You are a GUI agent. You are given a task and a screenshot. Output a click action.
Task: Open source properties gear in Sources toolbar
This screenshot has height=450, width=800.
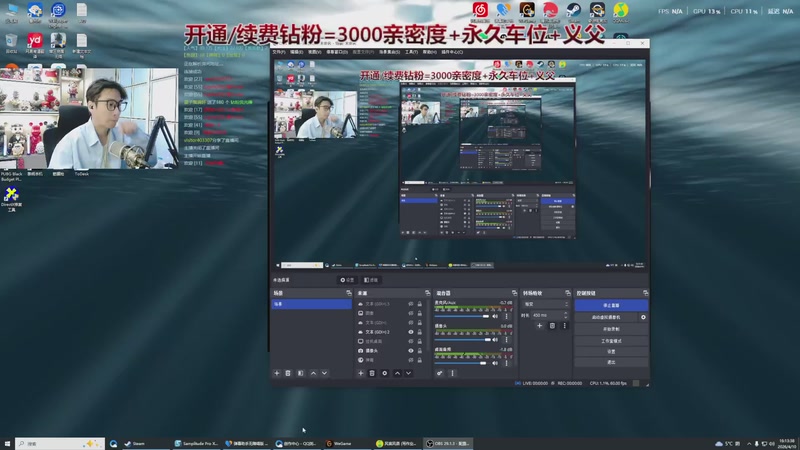[x=385, y=373]
